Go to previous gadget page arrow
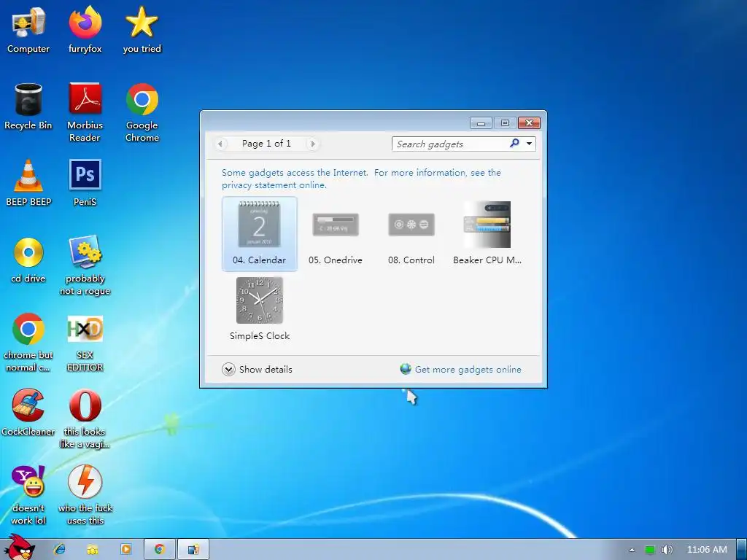The height and width of the screenshot is (560, 747). 220,144
